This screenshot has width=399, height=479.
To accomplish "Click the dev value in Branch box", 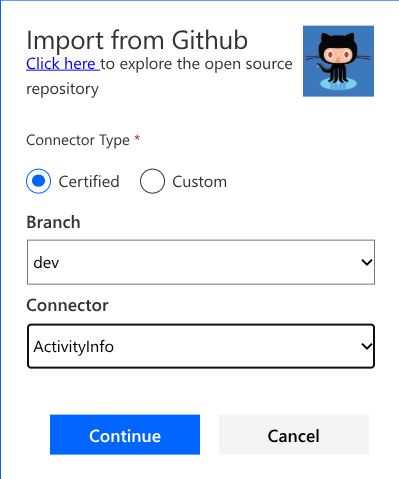I will coord(46,263).
